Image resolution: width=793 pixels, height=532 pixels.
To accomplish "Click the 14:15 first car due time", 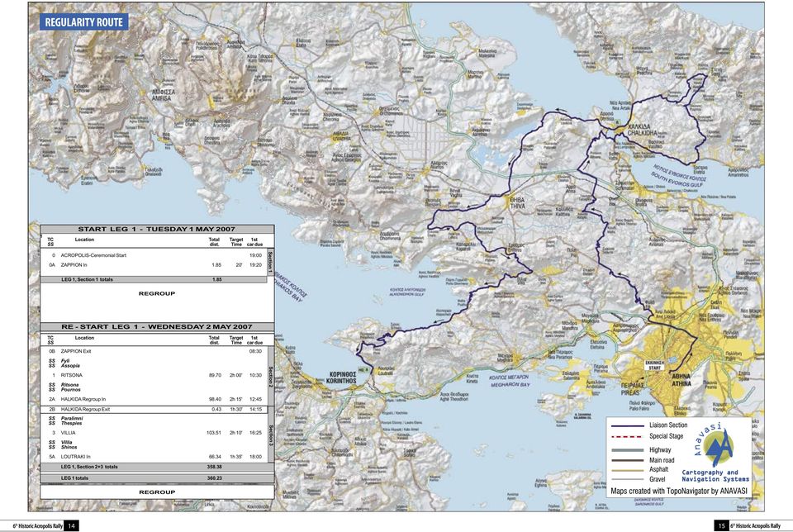I will tap(255, 409).
